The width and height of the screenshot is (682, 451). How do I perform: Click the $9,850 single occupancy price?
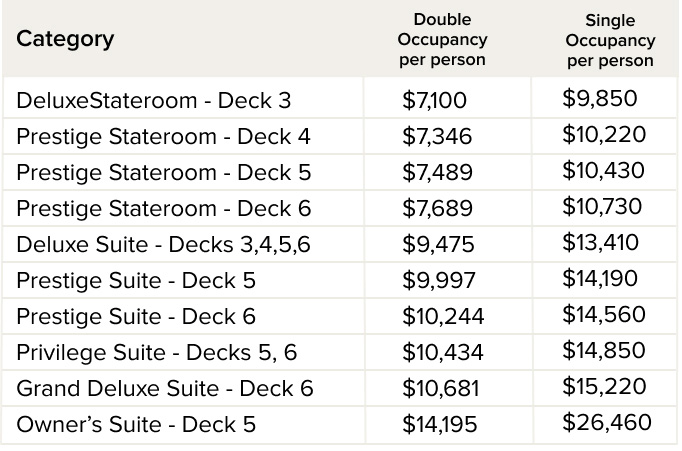pyautogui.click(x=600, y=99)
